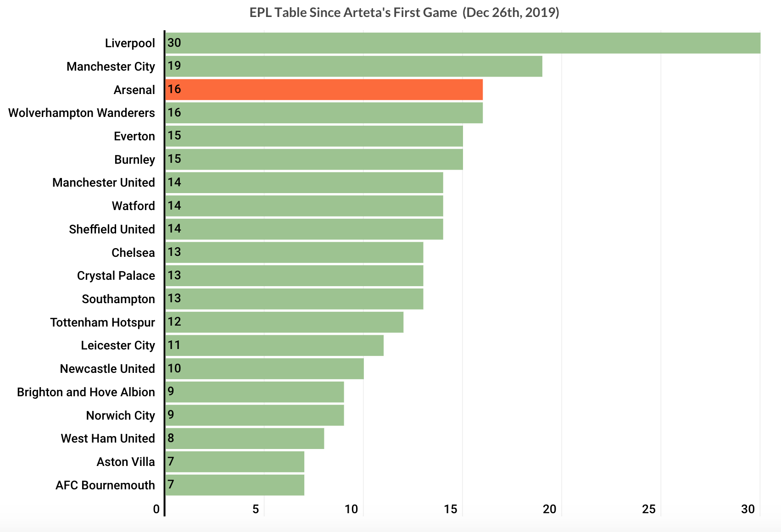Click the orange Arsenal bar
The width and height of the screenshot is (781, 532).
pos(324,89)
